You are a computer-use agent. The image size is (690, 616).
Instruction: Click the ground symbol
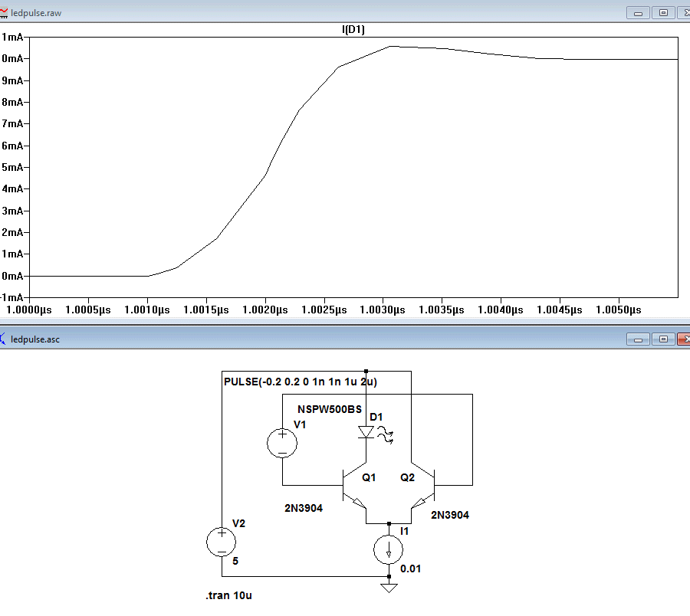(x=389, y=588)
